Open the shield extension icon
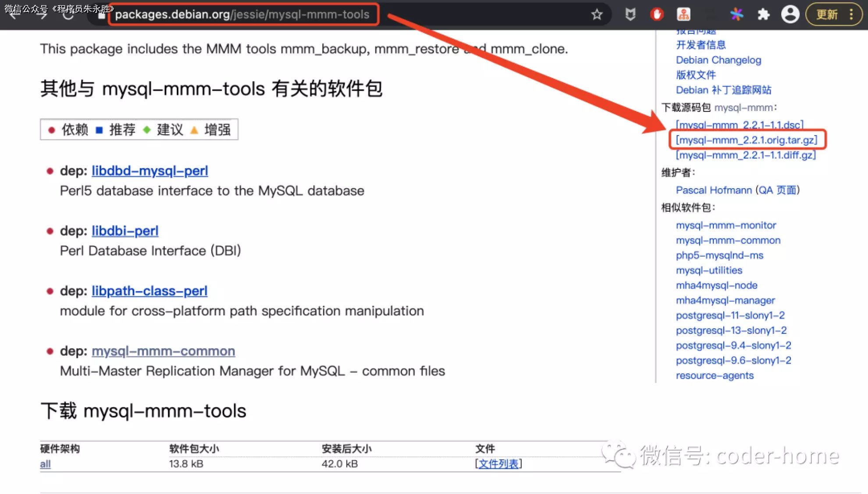868x494 pixels. pos(630,14)
